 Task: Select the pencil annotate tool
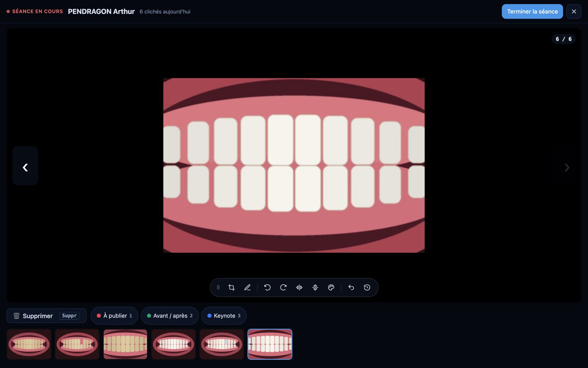tap(247, 287)
